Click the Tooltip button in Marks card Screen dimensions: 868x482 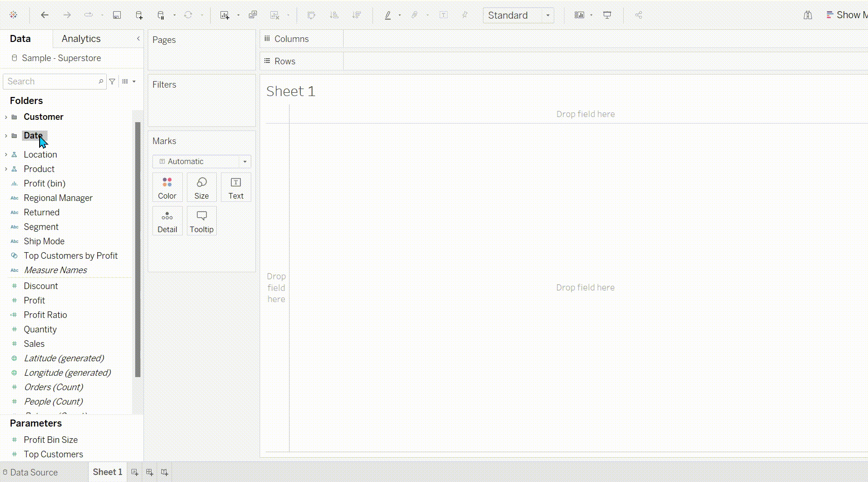[201, 221]
